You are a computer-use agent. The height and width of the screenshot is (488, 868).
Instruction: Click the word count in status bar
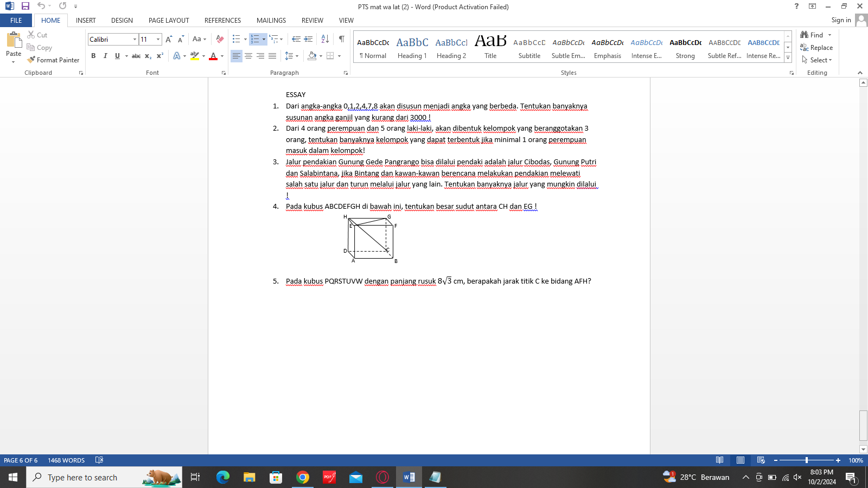click(66, 460)
